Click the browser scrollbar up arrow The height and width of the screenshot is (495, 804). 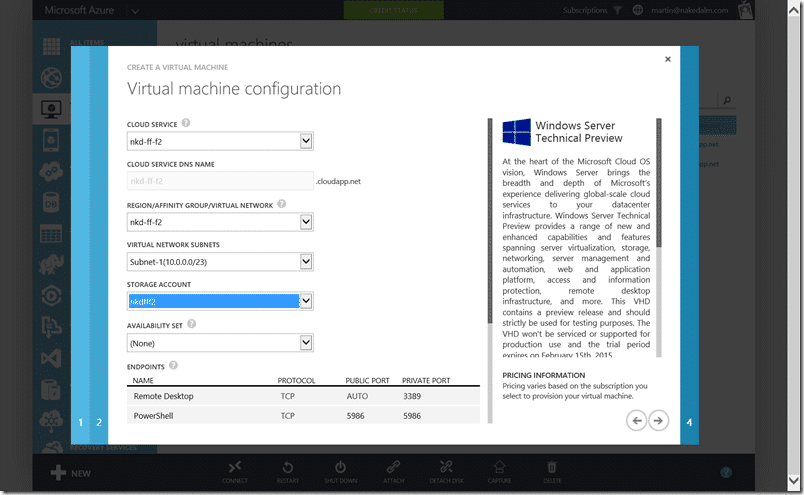pyautogui.click(x=794, y=9)
